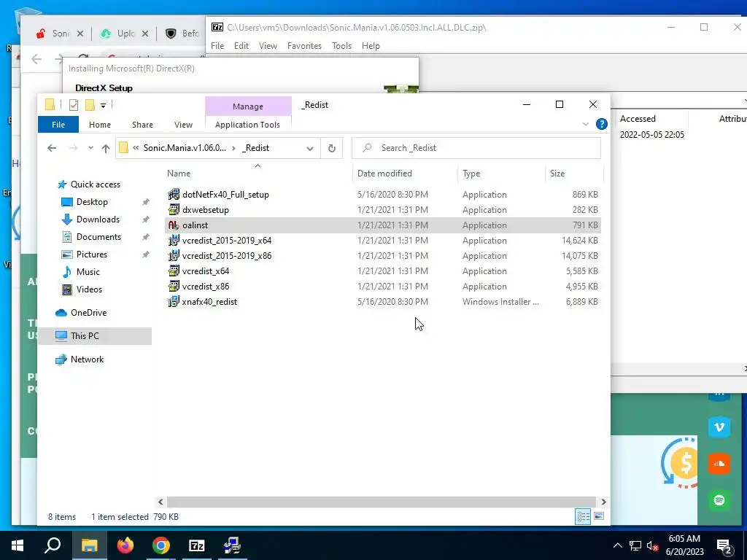Click the Search _Redist box
Screen dimensions: 747x560
[x=476, y=148]
